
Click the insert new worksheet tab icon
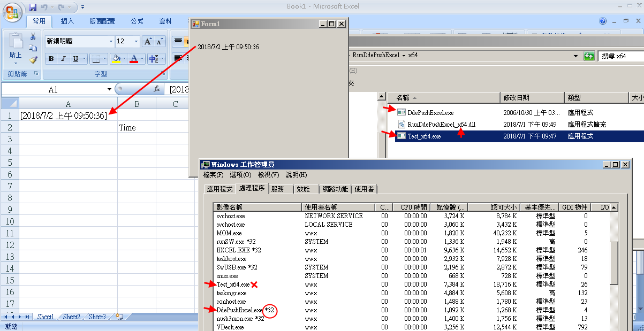119,317
